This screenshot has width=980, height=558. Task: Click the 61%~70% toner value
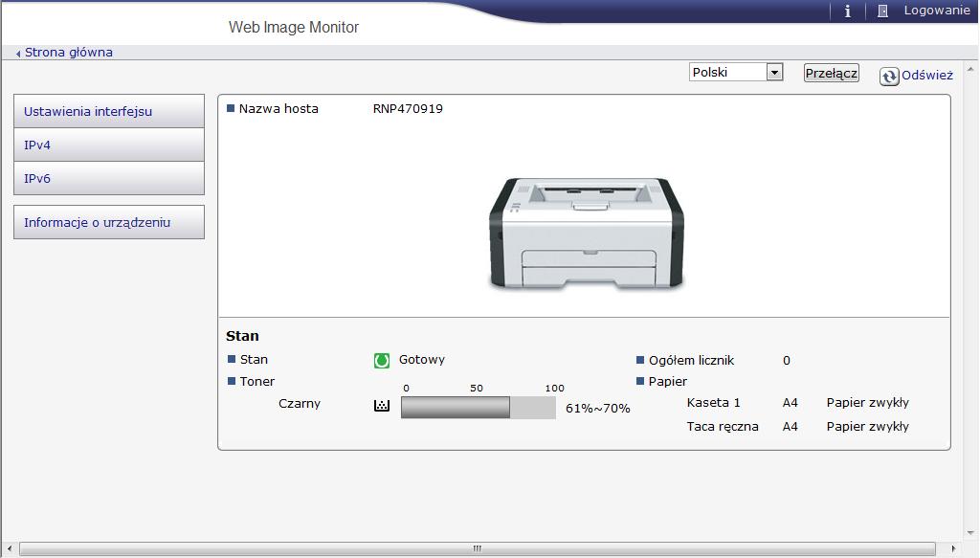tap(597, 409)
